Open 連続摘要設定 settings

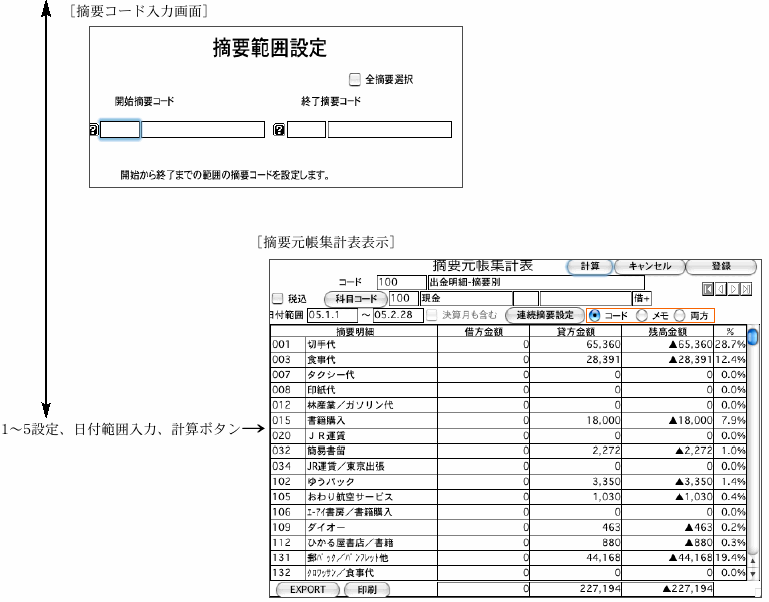coord(544,315)
